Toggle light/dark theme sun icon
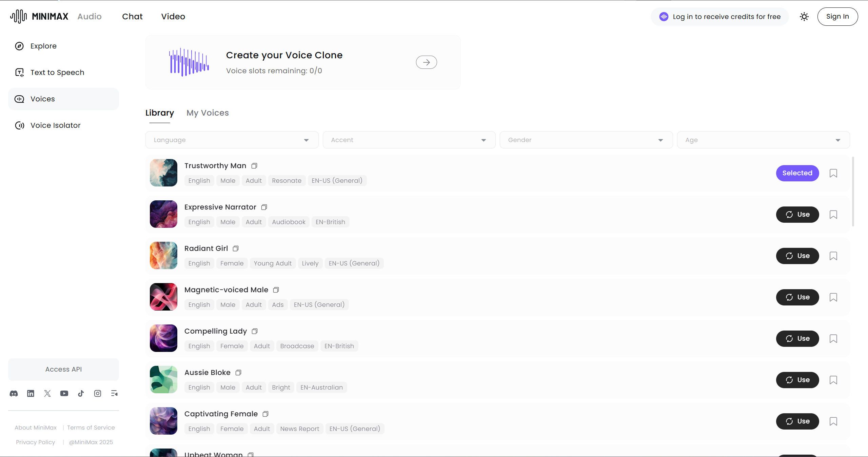 (804, 17)
